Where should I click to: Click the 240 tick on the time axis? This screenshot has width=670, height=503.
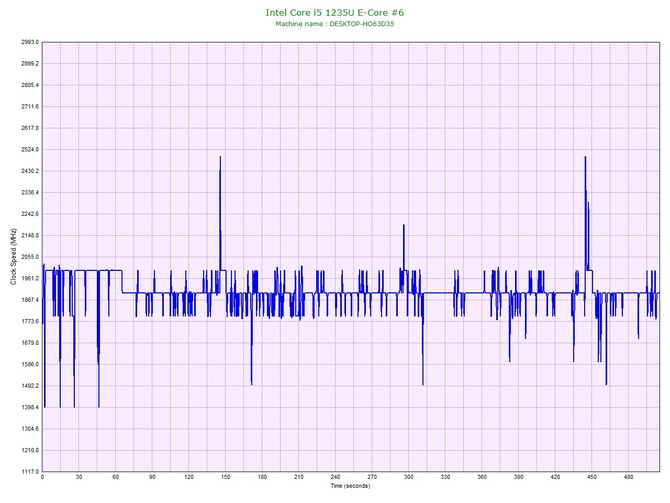coord(335,477)
